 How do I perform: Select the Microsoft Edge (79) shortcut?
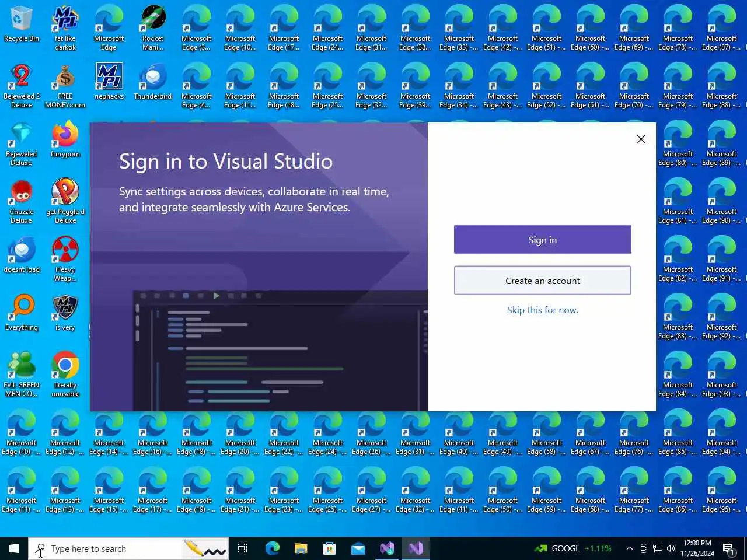pos(678,86)
